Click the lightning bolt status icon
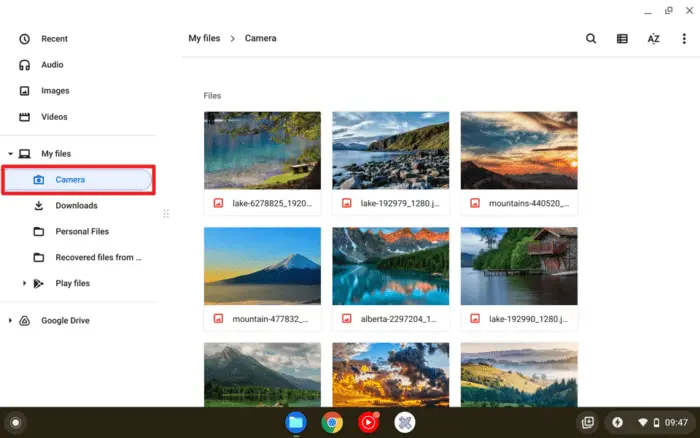 point(617,422)
